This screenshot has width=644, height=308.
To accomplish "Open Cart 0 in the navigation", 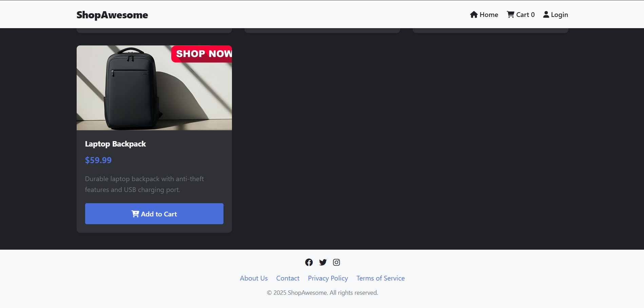I will point(521,15).
